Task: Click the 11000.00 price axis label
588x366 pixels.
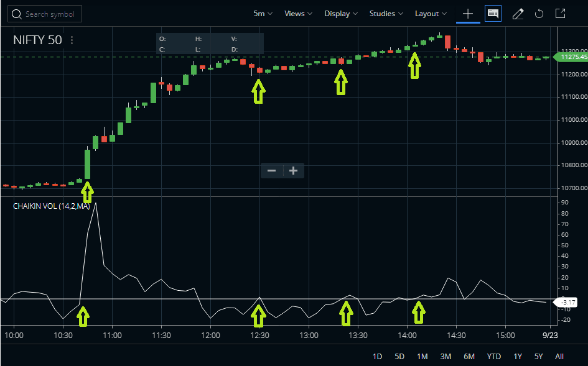Action: [574, 120]
